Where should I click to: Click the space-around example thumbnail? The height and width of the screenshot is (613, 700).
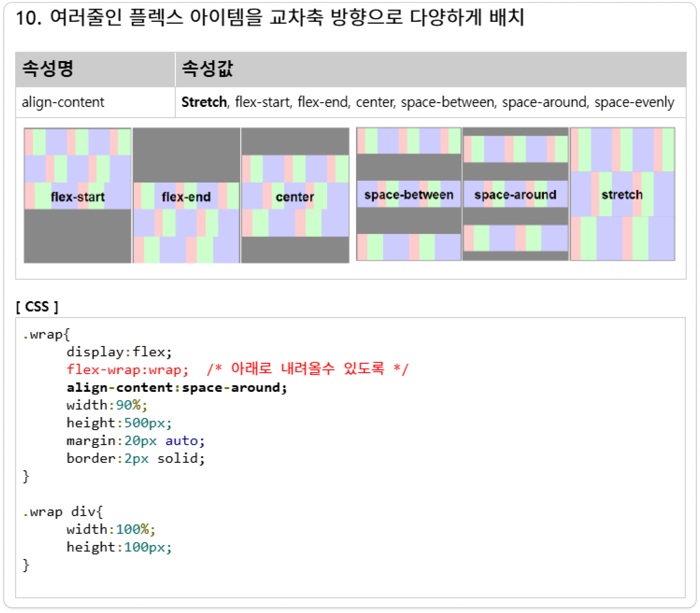point(515,194)
